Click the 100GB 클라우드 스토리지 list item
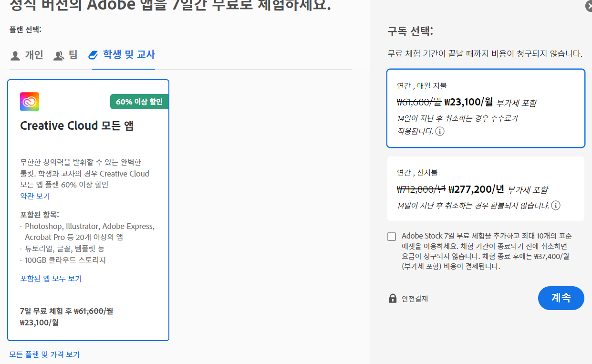The image size is (592, 364). click(65, 260)
